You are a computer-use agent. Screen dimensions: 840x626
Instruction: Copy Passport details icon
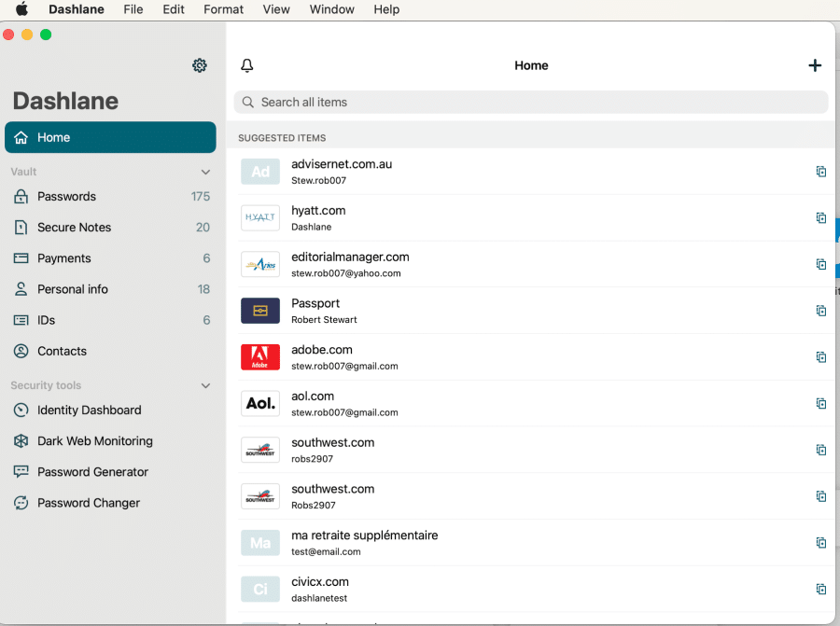[x=820, y=311]
